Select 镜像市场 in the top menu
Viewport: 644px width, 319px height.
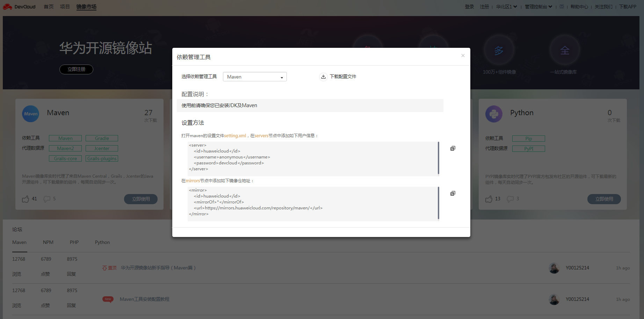point(86,6)
